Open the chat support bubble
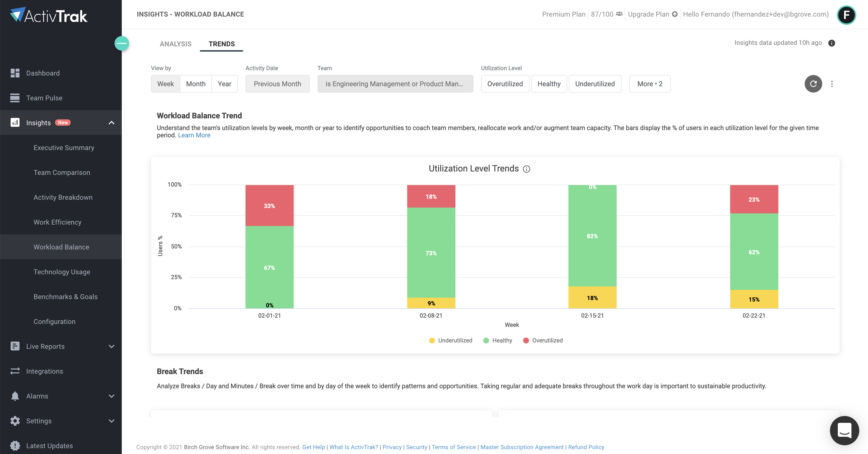The image size is (868, 454). (844, 430)
